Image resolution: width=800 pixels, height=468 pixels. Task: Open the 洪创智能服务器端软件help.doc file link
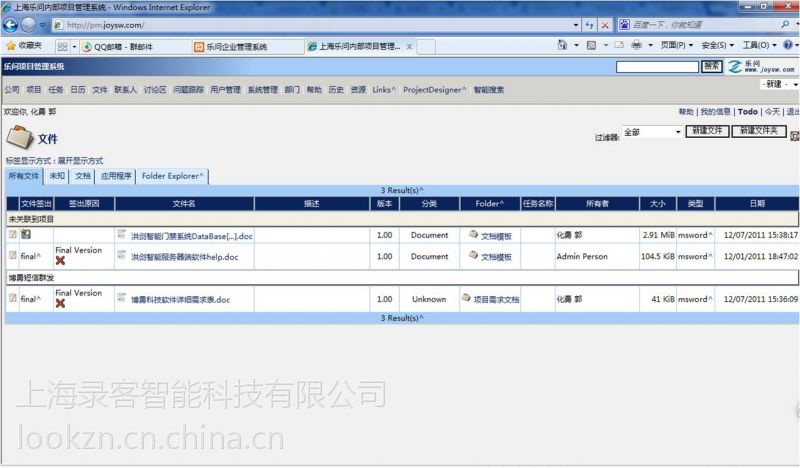(184, 257)
